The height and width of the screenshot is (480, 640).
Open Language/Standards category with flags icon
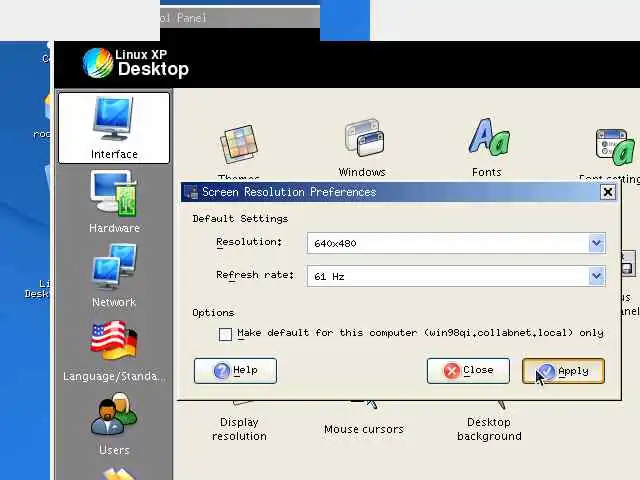coord(114,351)
